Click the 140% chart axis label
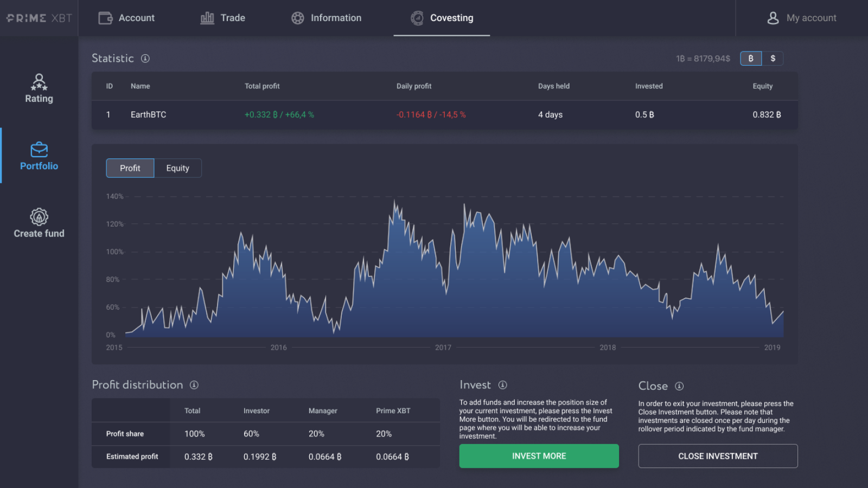This screenshot has height=488, width=868. [114, 196]
